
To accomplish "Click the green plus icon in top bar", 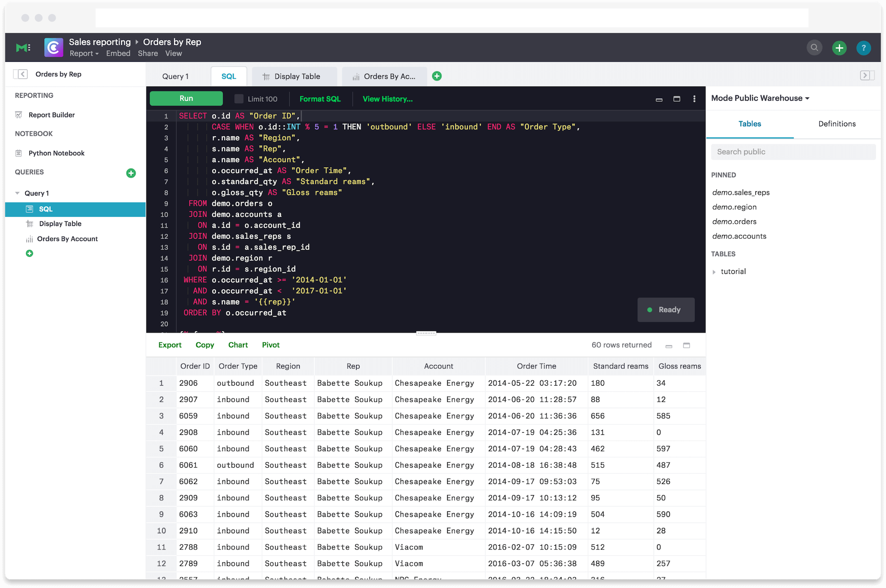I will click(839, 48).
